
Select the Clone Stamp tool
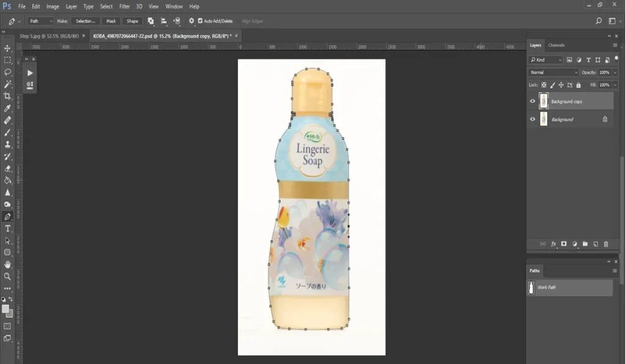[7, 144]
